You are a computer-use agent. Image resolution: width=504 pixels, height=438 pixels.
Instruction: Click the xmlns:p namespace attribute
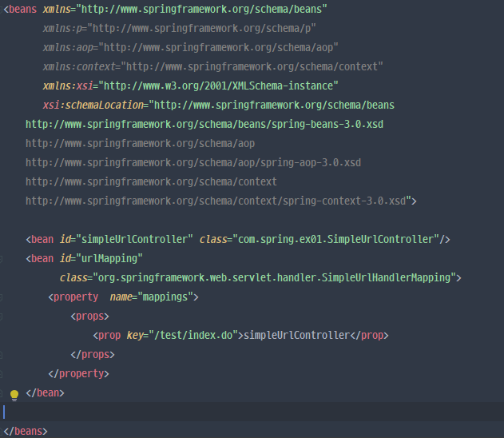click(x=180, y=28)
